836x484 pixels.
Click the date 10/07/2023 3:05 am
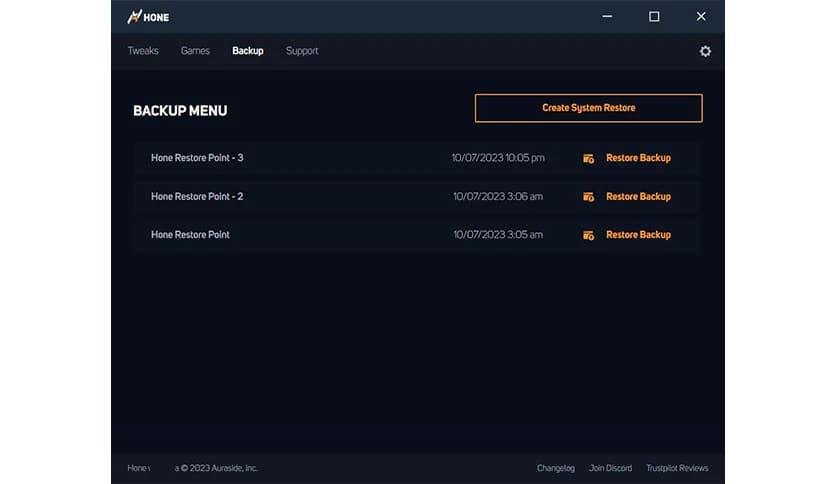click(498, 235)
